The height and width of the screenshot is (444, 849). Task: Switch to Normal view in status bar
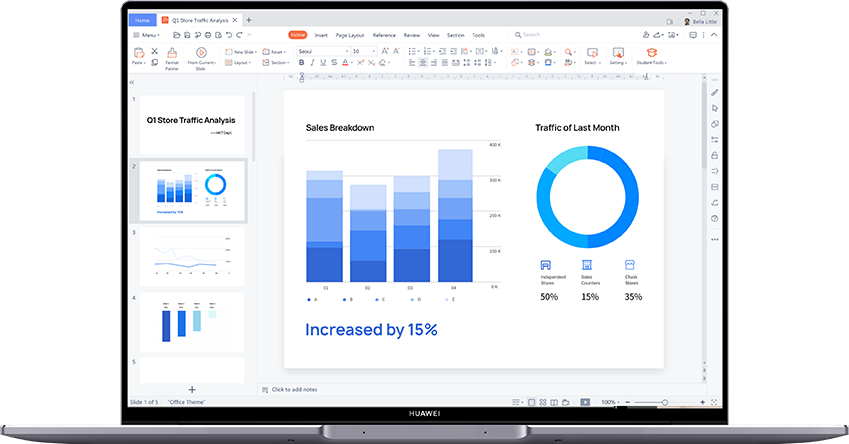532,402
